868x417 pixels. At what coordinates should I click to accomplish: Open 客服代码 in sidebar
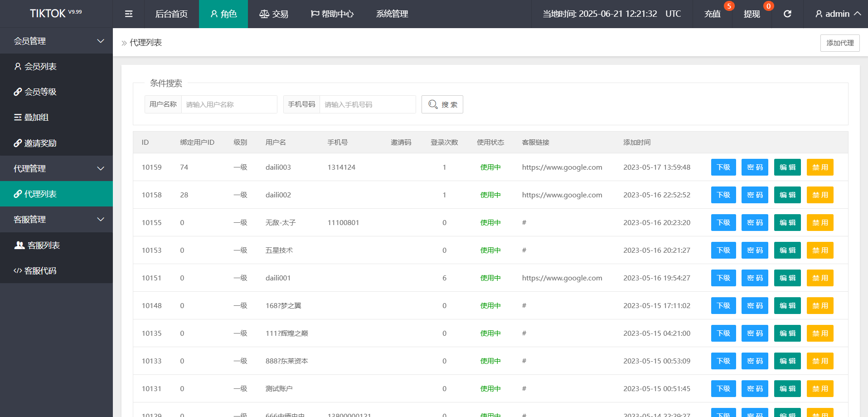coord(57,270)
